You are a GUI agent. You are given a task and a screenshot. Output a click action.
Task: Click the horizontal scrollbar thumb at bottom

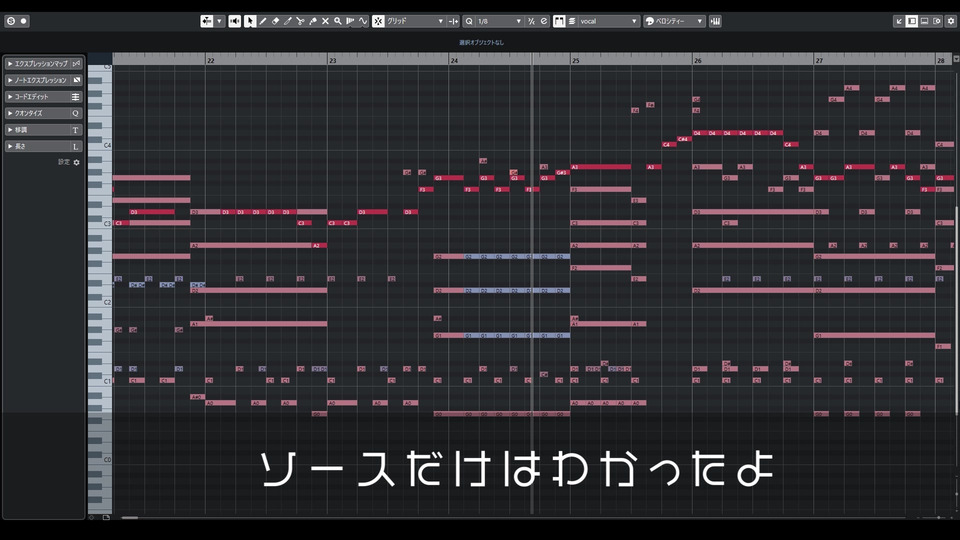[x=130, y=517]
